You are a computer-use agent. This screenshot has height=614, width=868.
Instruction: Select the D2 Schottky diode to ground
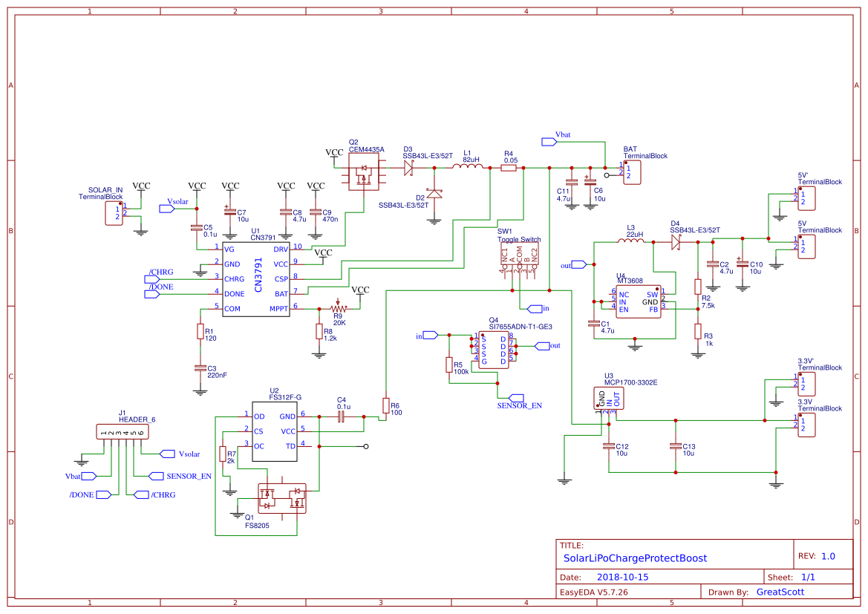tap(434, 194)
